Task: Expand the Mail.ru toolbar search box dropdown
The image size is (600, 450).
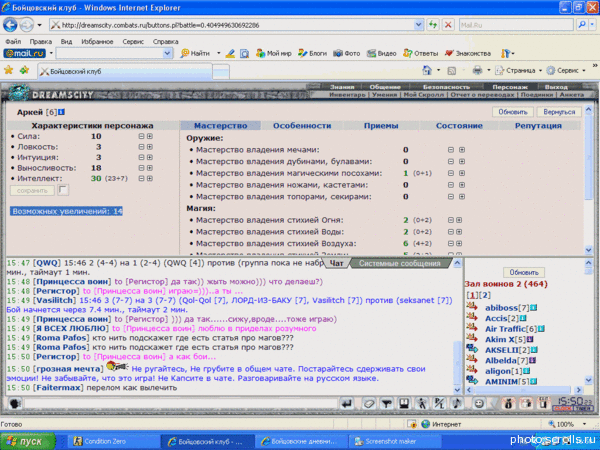Action: [167, 54]
